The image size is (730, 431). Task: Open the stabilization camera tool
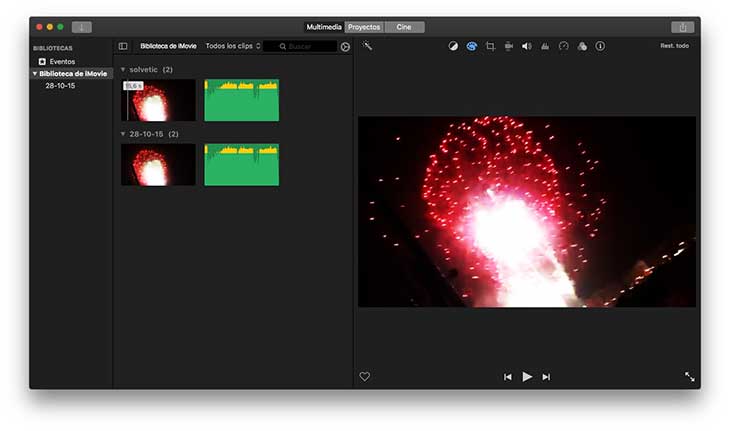(508, 46)
